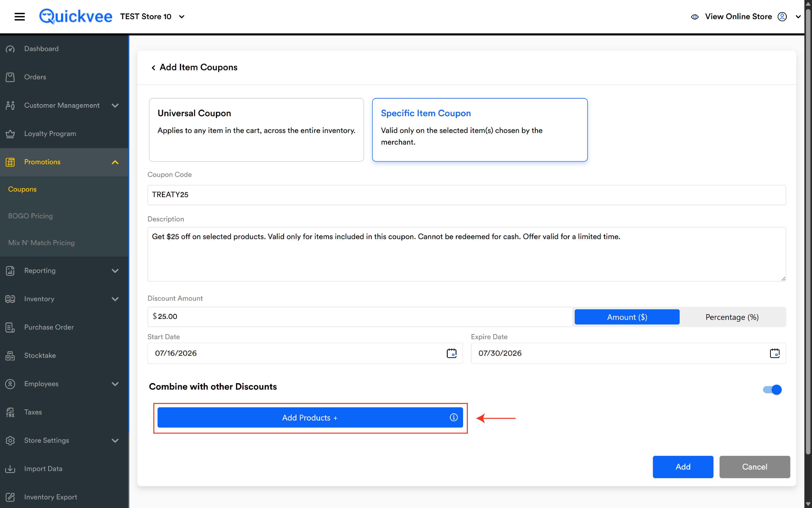
Task: Open the user profile icon
Action: [782, 16]
